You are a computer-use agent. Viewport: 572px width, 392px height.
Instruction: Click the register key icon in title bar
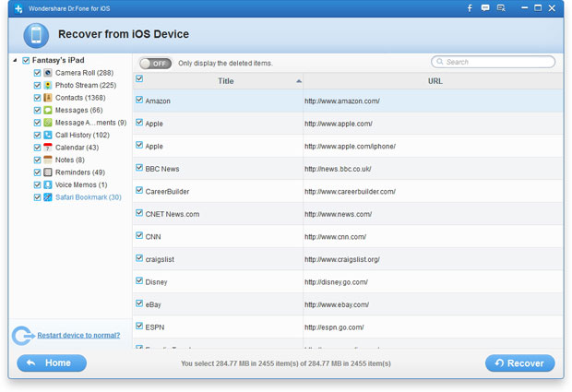(x=501, y=8)
